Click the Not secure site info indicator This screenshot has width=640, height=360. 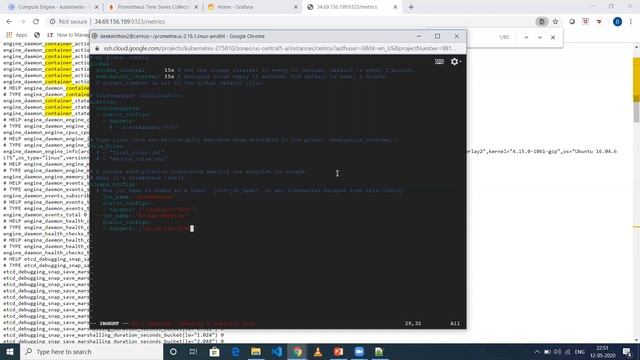coord(68,22)
